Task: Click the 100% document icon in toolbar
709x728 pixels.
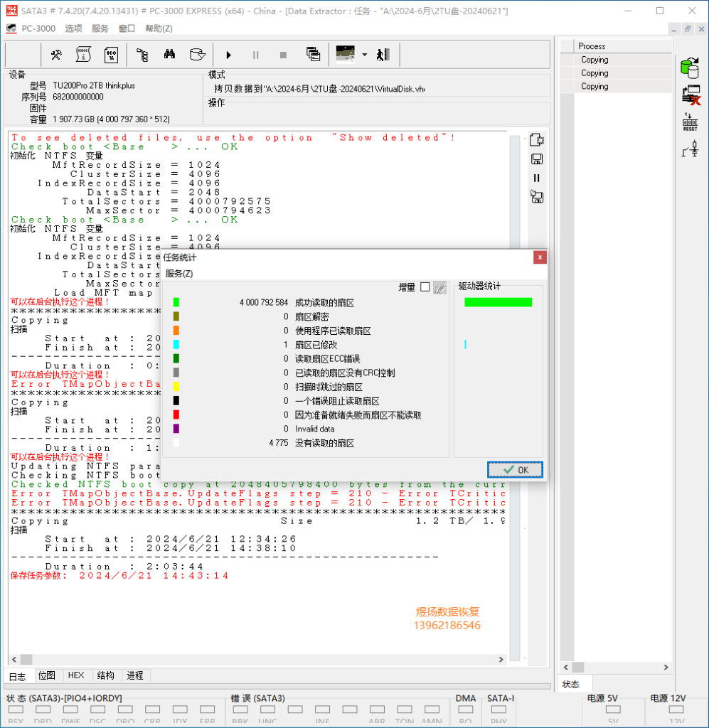Action: tap(112, 55)
